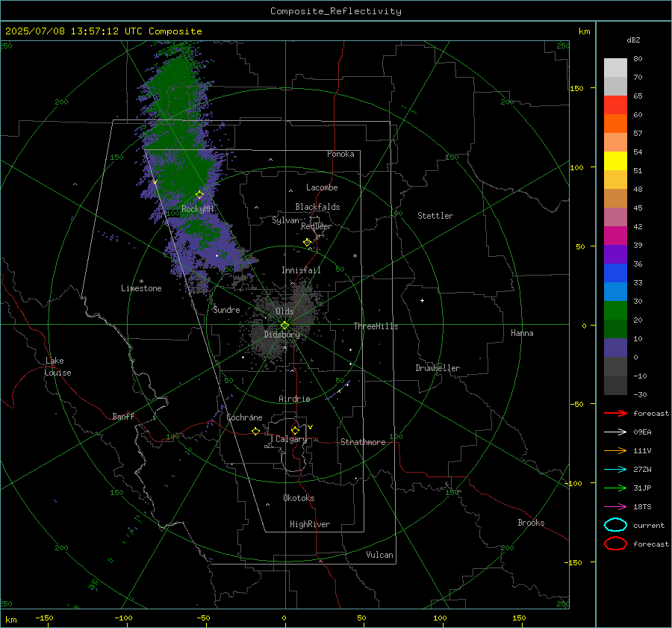Viewport: 672px width, 628px height.
Task: Click the yellow diamond marker above RockyMH
Action: 199,195
